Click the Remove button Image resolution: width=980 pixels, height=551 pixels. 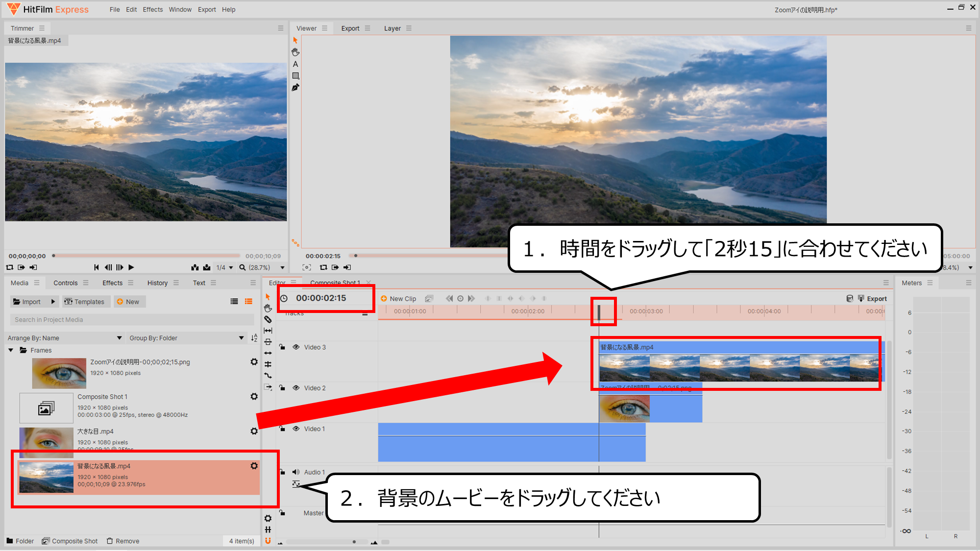[x=123, y=541]
